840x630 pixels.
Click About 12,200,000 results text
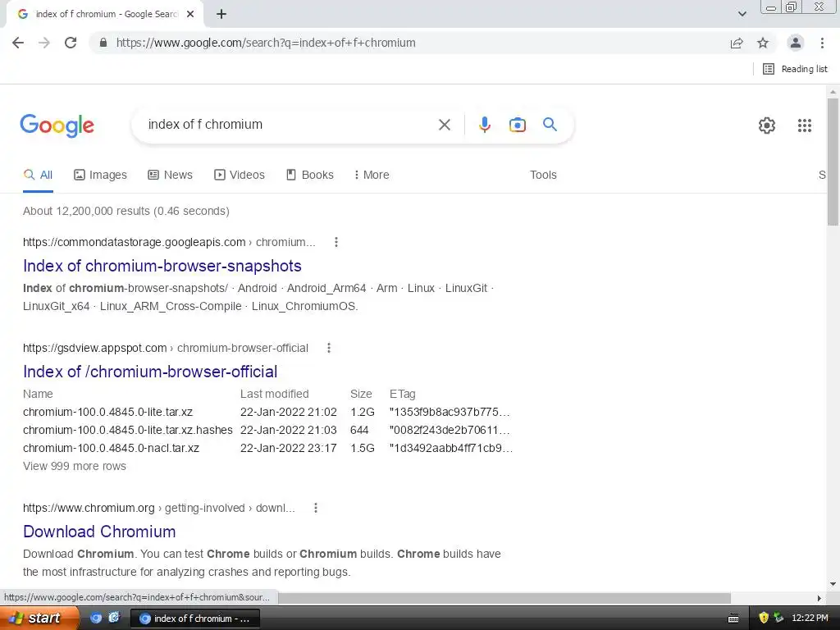coord(126,211)
